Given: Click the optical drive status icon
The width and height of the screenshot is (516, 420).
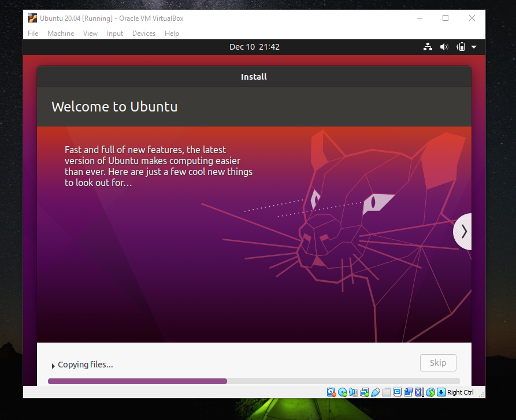Looking at the screenshot, I should coord(343,392).
